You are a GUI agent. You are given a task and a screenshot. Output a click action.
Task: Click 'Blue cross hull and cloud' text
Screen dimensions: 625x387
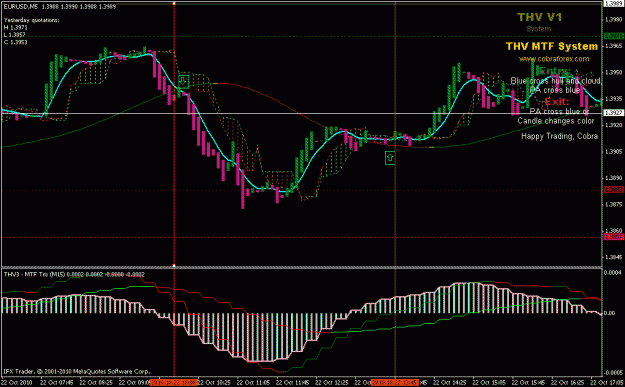click(x=555, y=81)
